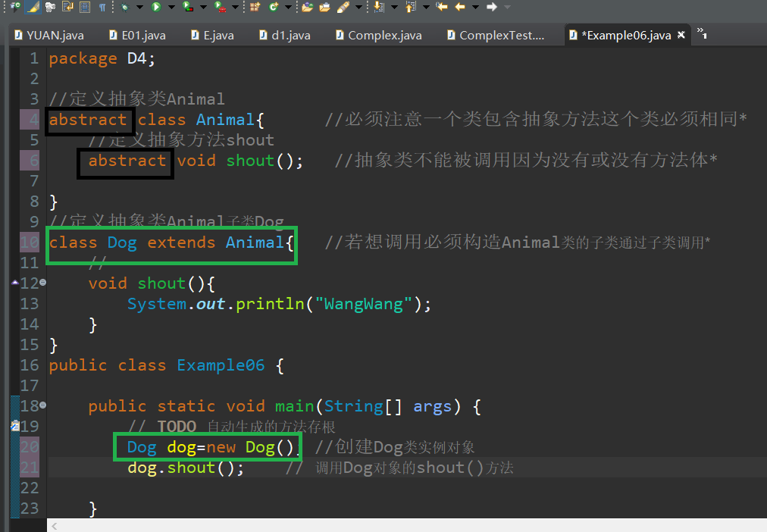Open the Back history dropdown arrow

pyautogui.click(x=475, y=7)
